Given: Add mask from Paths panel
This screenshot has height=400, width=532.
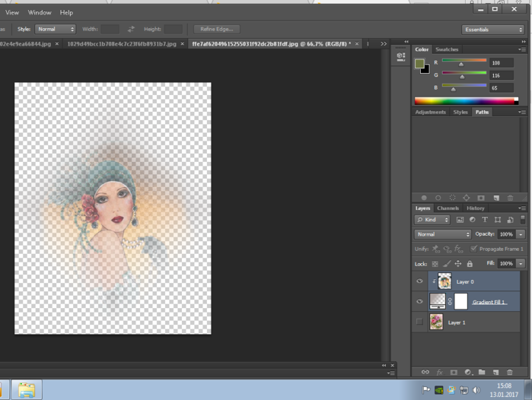Looking at the screenshot, I should pos(481,198).
